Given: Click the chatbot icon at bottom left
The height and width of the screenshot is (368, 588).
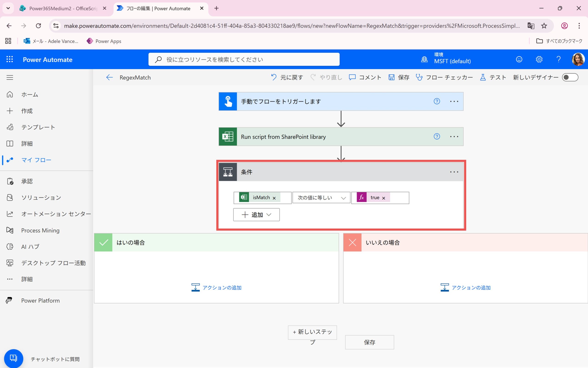Looking at the screenshot, I should [x=14, y=358].
